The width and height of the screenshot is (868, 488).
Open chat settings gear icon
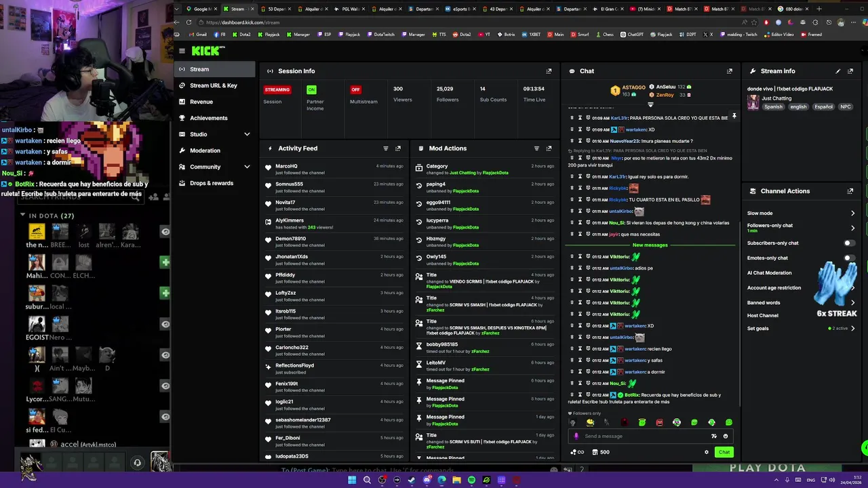point(707,452)
